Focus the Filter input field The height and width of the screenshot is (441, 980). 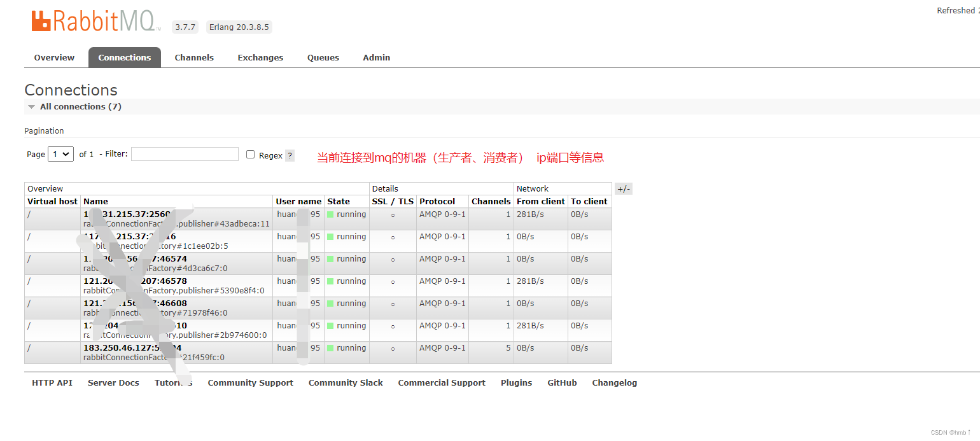coord(185,154)
